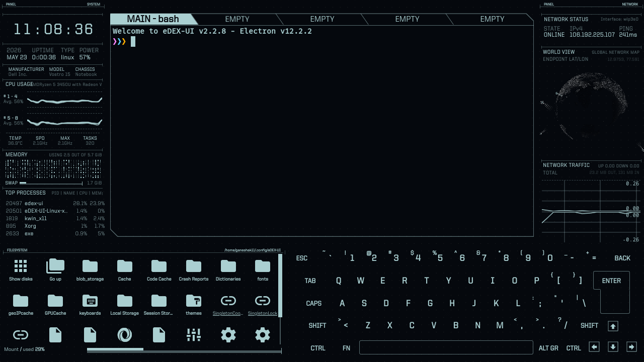Open the fonts folder
The height and width of the screenshot is (362, 644).
[263, 266]
